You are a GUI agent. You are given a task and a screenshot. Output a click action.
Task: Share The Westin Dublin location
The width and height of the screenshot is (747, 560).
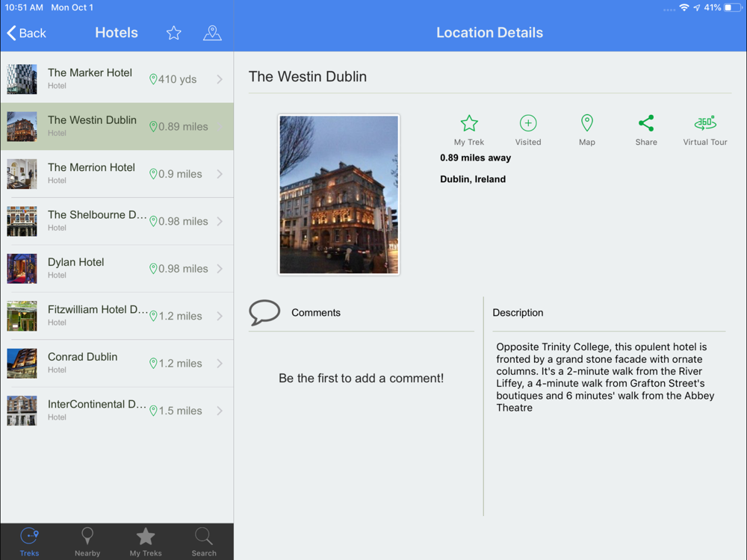[646, 130]
